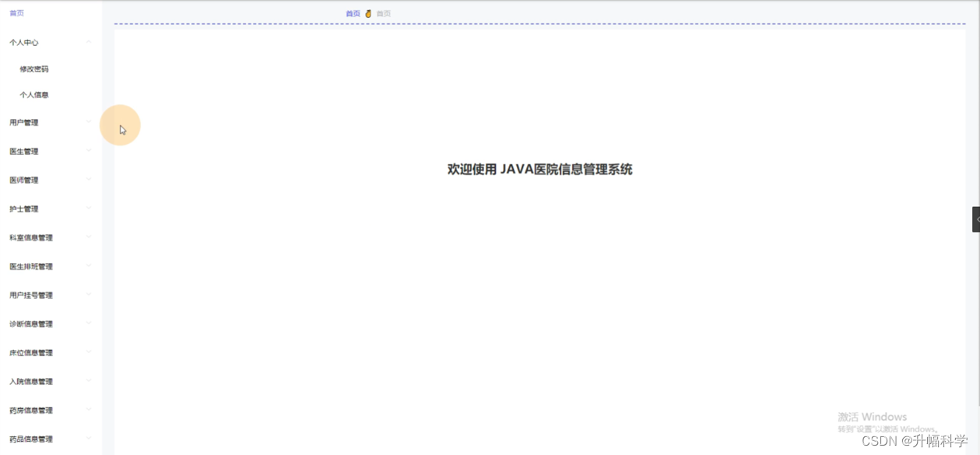This screenshot has width=980, height=455.
Task: Open the 修改密码 page
Action: (34, 68)
